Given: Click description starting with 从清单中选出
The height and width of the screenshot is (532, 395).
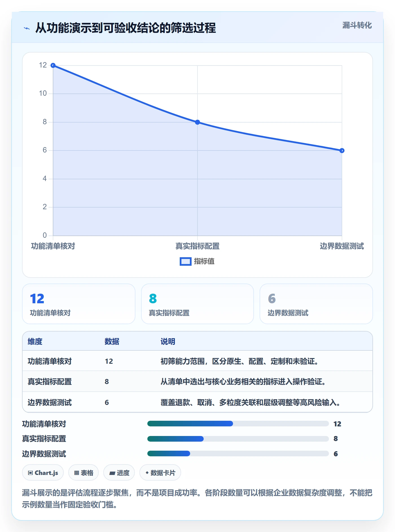Looking at the screenshot, I should [243, 381].
